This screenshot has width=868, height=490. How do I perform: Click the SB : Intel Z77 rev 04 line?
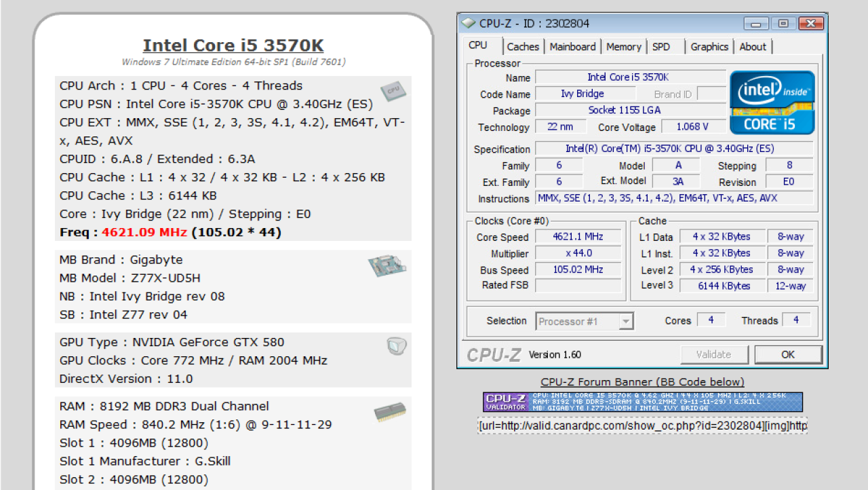coord(123,315)
